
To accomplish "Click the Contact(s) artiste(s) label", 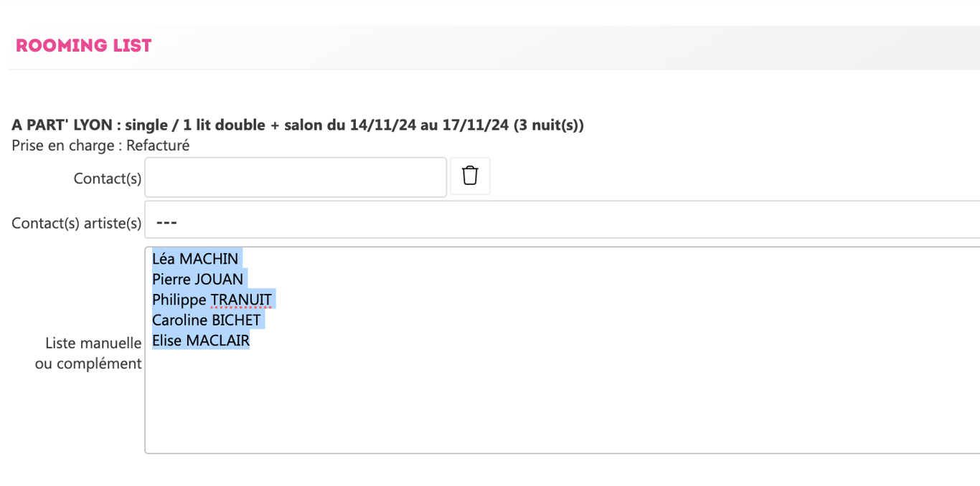I will [x=77, y=224].
